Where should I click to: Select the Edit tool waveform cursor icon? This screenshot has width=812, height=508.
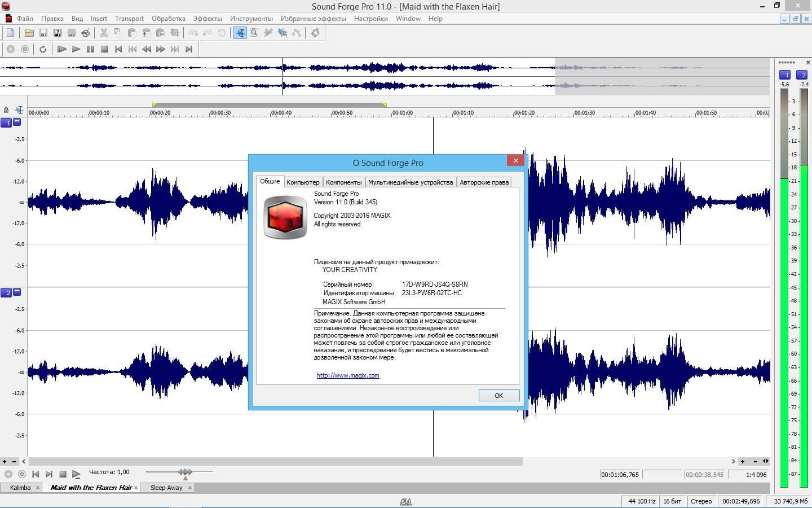(240, 33)
